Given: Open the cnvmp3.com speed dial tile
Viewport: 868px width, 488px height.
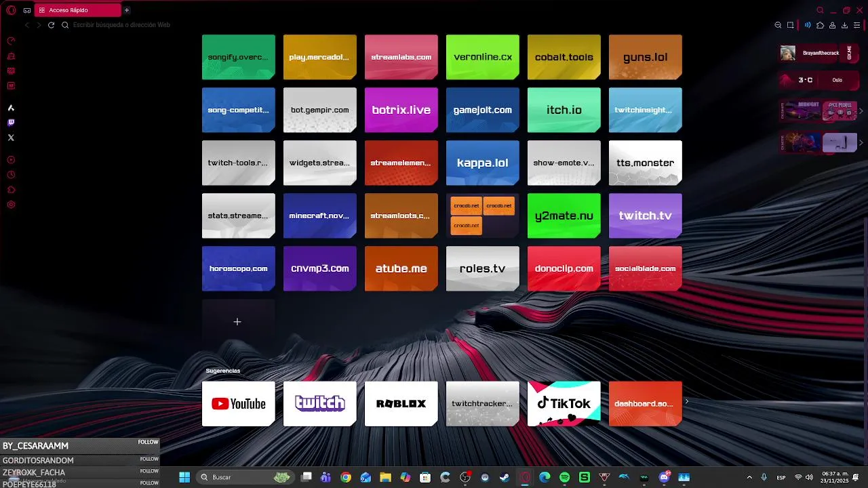Looking at the screenshot, I should point(320,268).
